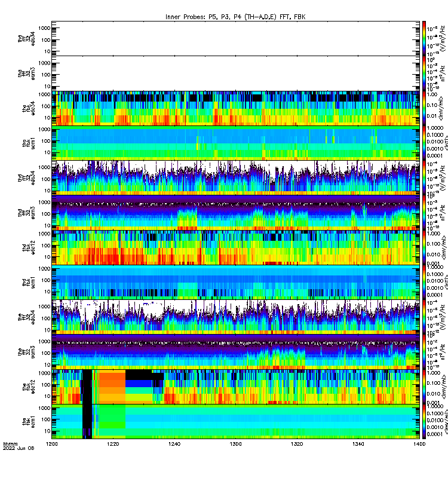Click the '2022 Jun 06' date label
The image size is (448, 478).
(19, 448)
